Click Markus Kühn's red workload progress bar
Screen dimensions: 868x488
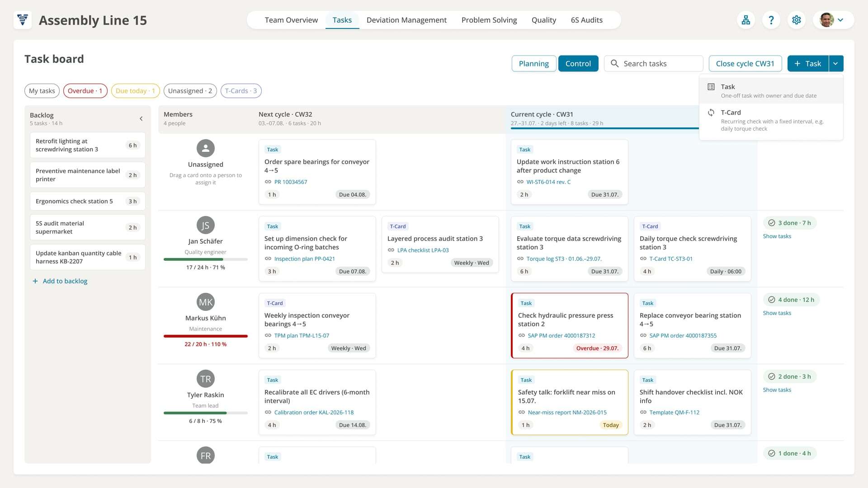click(206, 336)
